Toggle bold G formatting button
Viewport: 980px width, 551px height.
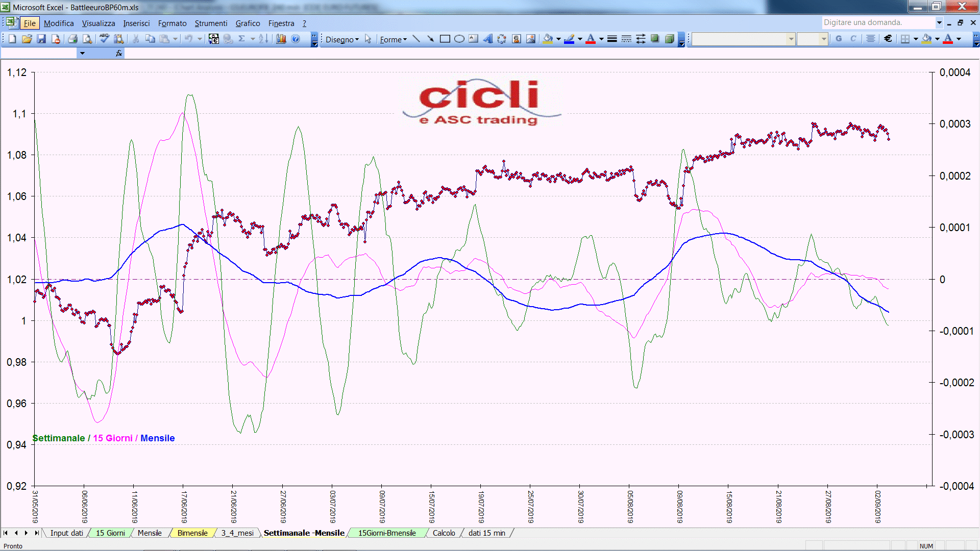pyautogui.click(x=839, y=39)
